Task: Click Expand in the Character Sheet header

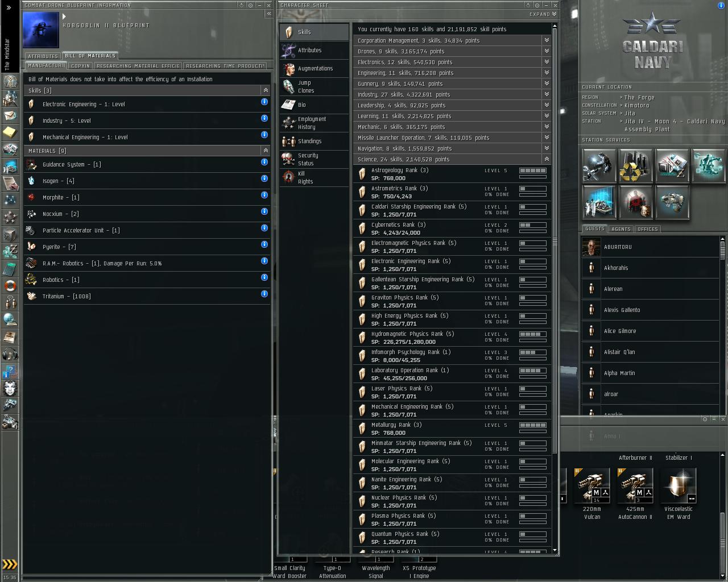Action: coord(543,14)
